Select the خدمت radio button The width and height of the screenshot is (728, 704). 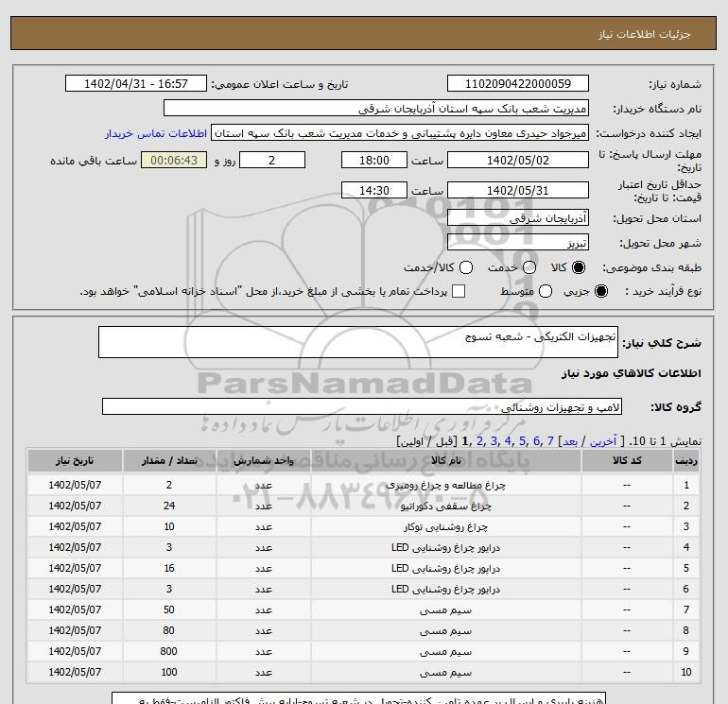pyautogui.click(x=529, y=267)
